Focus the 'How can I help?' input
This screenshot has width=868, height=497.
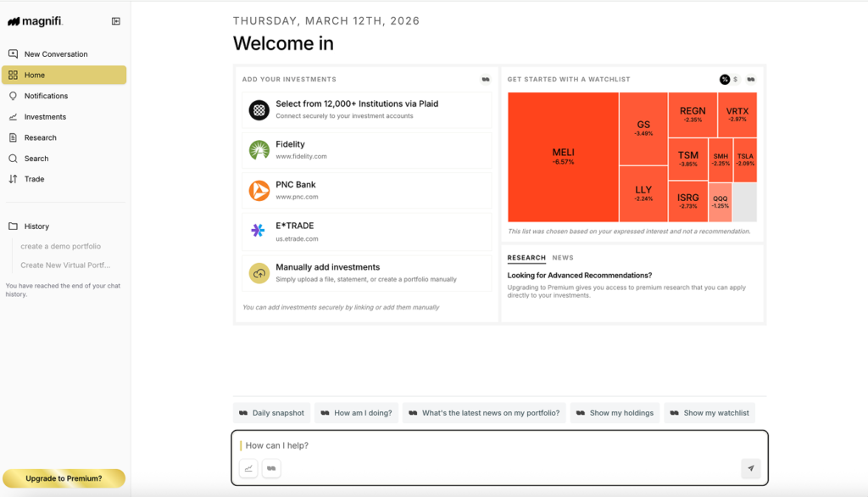492,445
